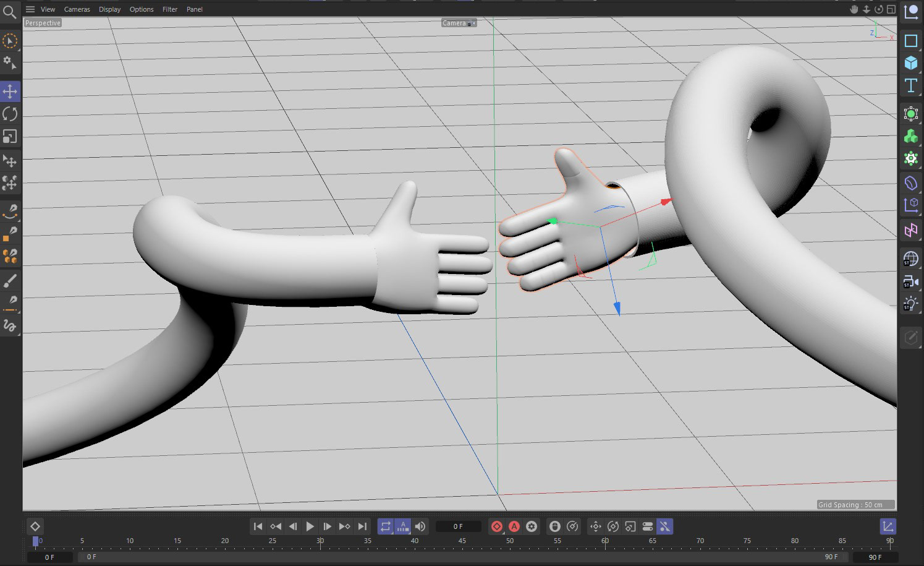Toggle position keyframe recording

(x=596, y=526)
